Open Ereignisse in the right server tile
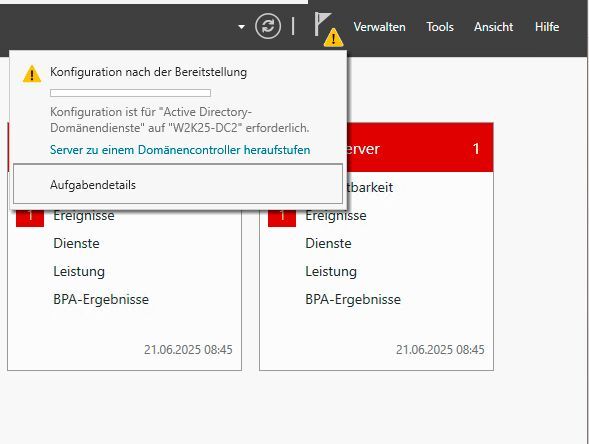Screen dimensions: 589x444 (336, 216)
